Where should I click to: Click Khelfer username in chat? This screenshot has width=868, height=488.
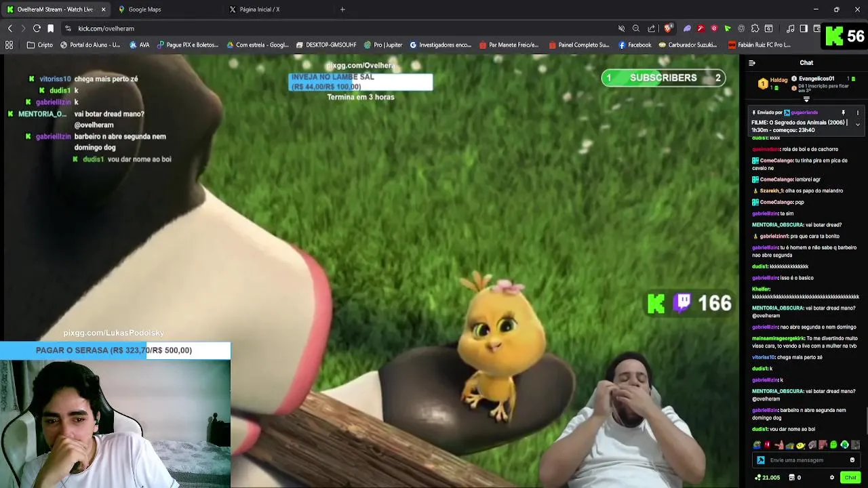(761, 289)
